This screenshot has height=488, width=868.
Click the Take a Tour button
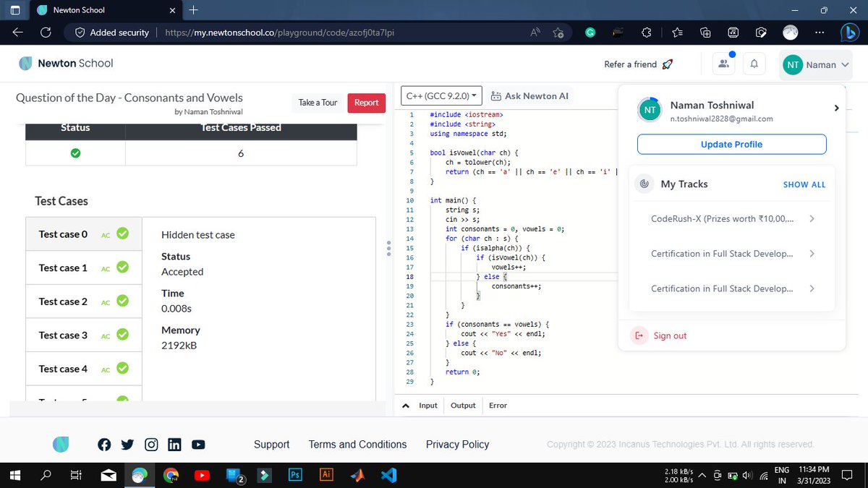pos(318,103)
